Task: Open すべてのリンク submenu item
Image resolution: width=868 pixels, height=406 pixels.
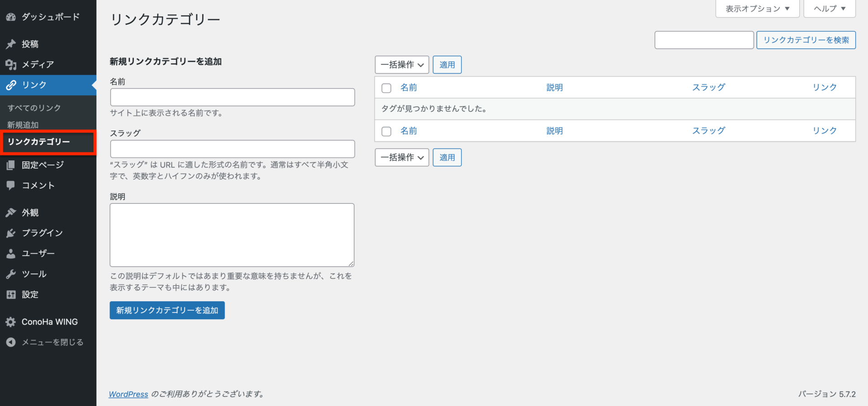Action: coord(34,108)
